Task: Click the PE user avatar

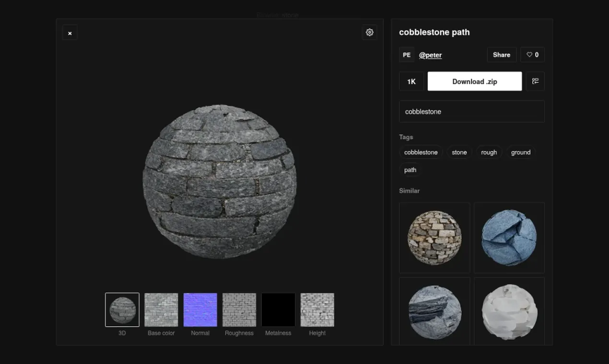Action: pos(407,55)
